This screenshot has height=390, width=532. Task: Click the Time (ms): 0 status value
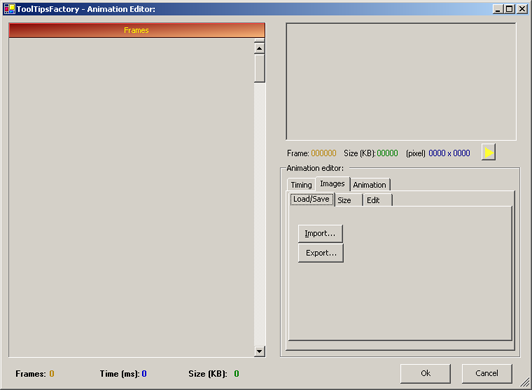pyautogui.click(x=123, y=374)
